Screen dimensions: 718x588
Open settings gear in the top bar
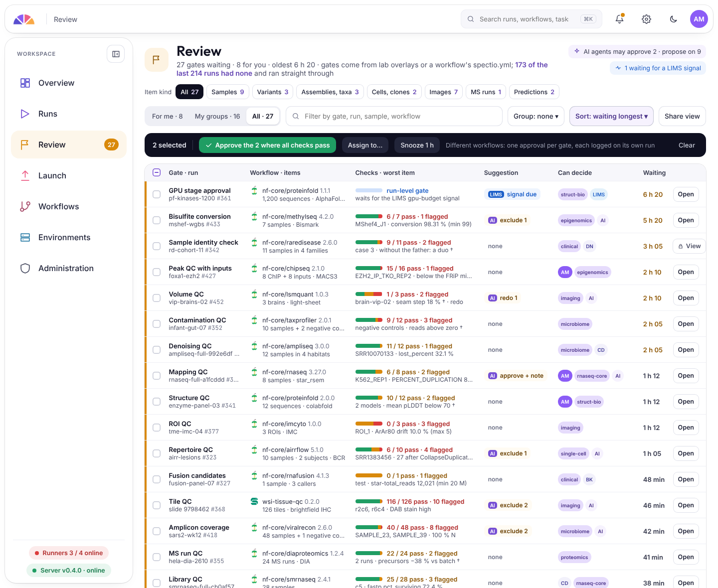[x=646, y=19]
